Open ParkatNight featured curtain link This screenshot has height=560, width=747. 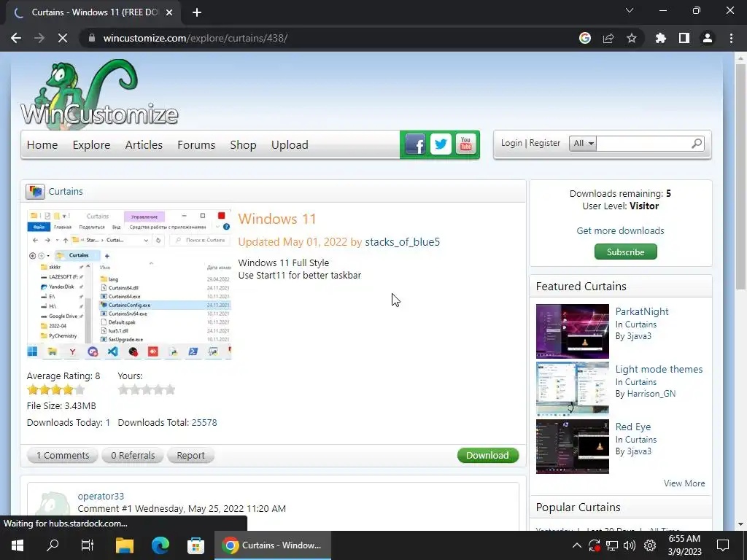coord(642,311)
